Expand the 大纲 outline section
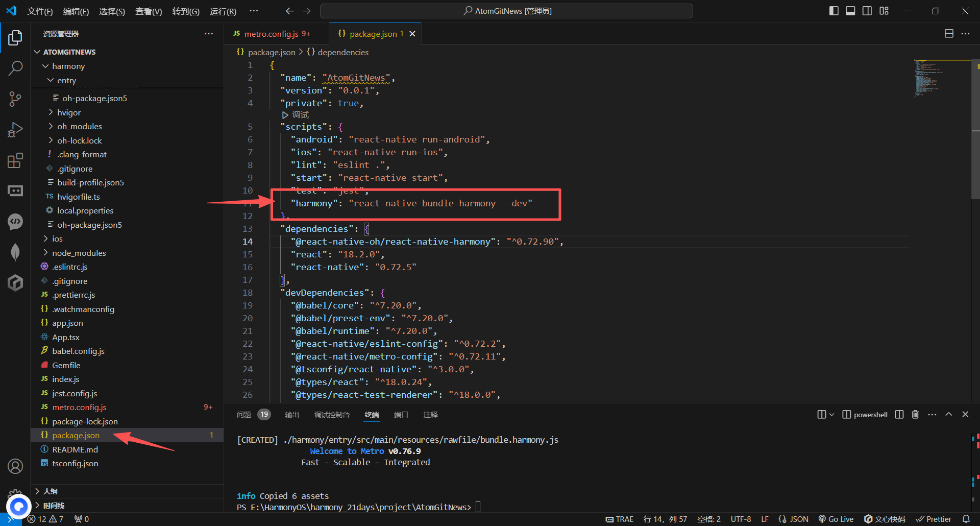980x526 pixels. 128,491
